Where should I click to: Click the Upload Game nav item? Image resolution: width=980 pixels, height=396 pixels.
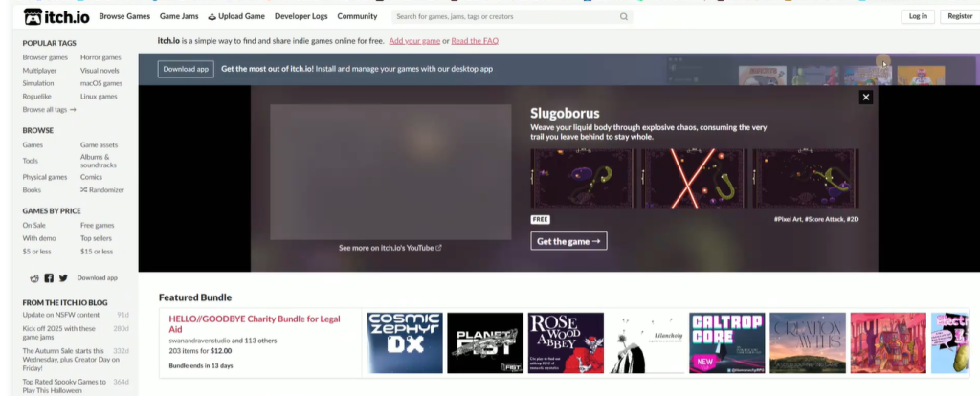236,16
